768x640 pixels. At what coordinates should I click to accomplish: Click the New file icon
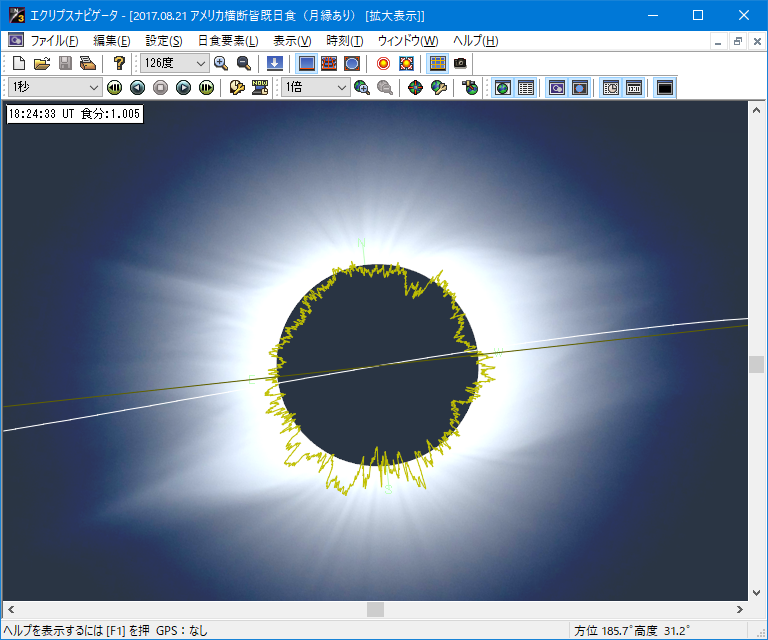pyautogui.click(x=18, y=63)
